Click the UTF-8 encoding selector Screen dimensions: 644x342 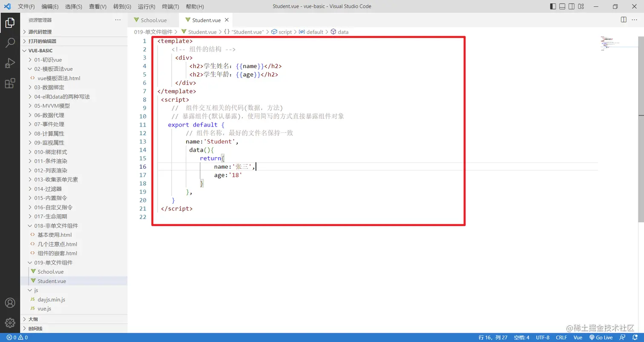tap(543, 337)
